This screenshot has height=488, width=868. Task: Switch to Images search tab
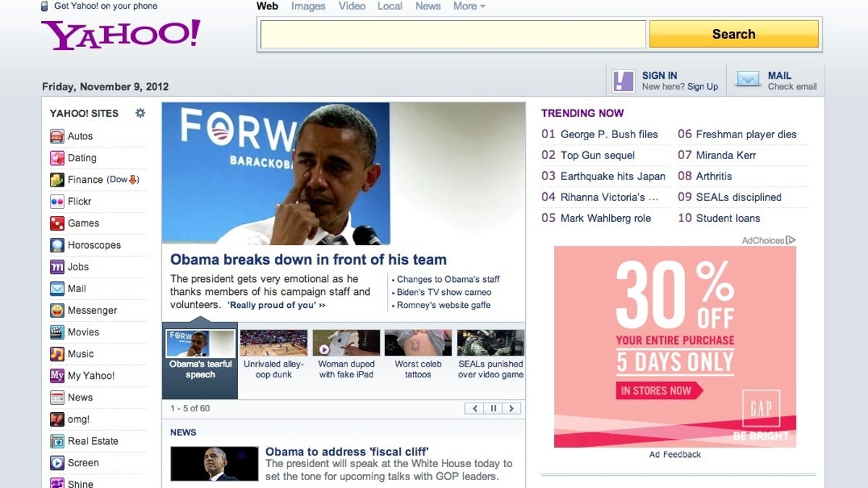[x=308, y=7]
